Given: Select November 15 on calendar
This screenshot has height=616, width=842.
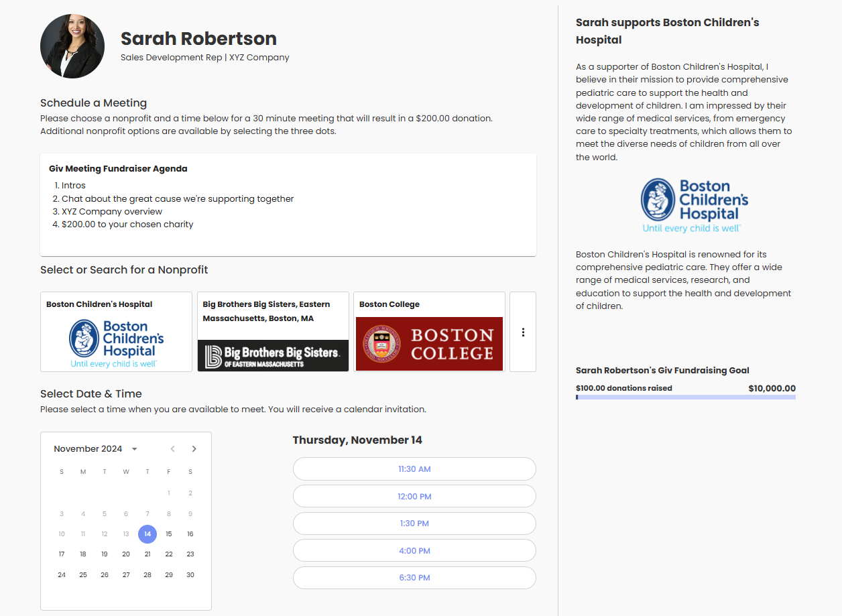Looking at the screenshot, I should pyautogui.click(x=169, y=534).
